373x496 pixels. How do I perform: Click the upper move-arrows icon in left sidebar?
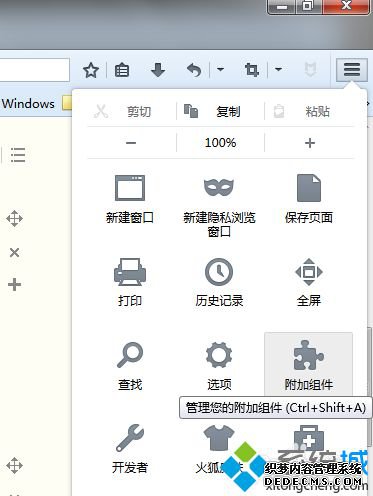[x=14, y=219]
